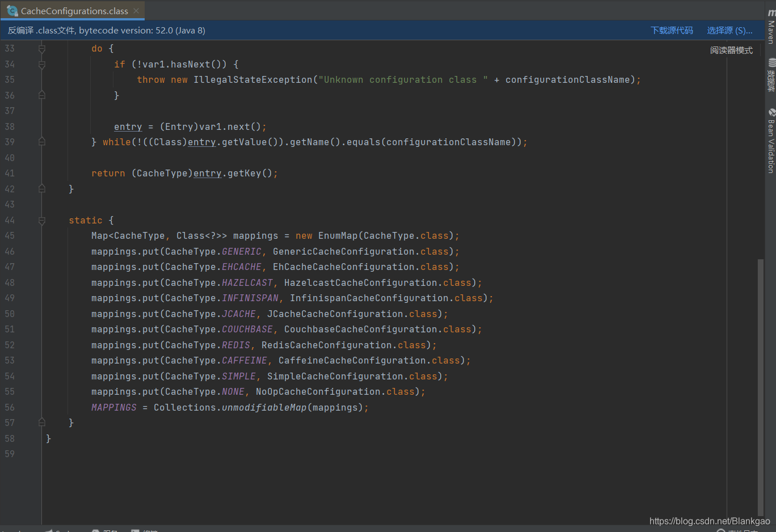Click SimpleCacheConfiguration class reference
The height and width of the screenshot is (532, 776).
pos(335,377)
